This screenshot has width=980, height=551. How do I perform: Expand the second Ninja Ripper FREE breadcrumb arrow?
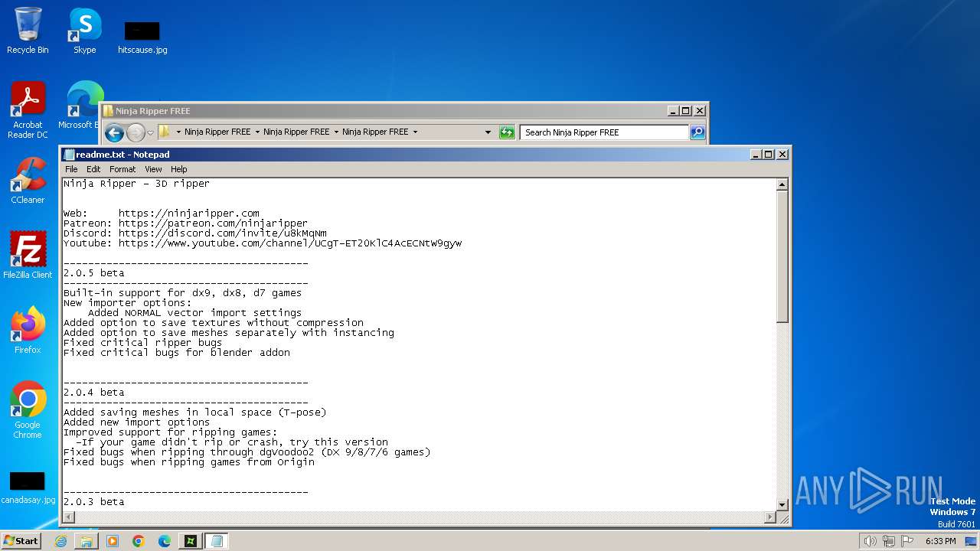(336, 132)
